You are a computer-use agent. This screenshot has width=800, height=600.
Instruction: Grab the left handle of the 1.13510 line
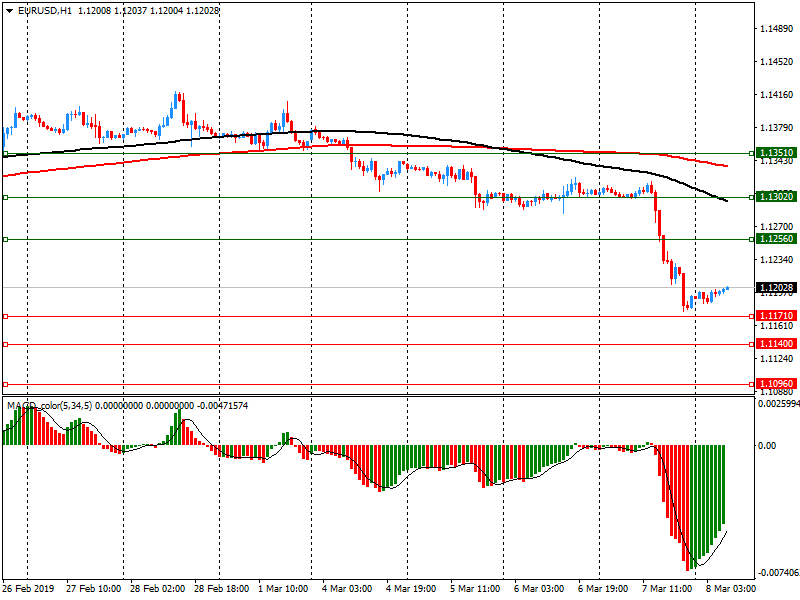(5, 153)
